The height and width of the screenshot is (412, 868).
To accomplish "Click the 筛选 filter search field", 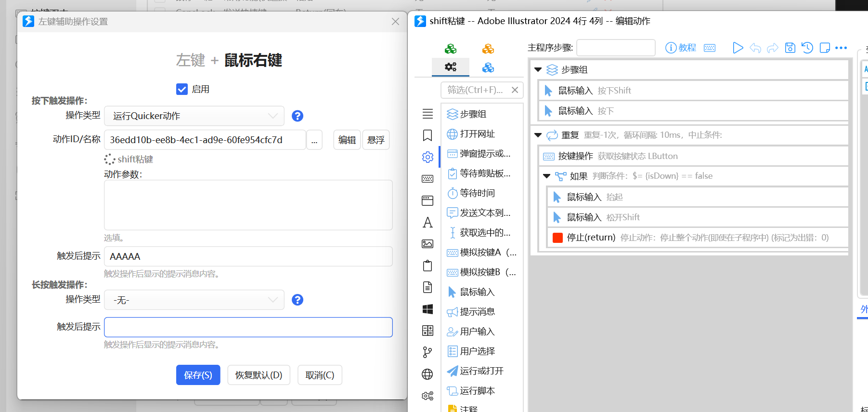I will tap(475, 90).
